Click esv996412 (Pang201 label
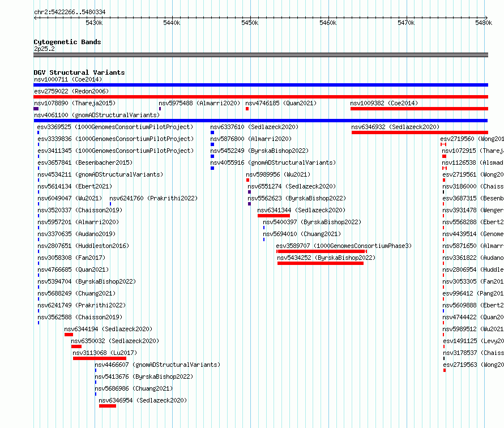The image size is (504, 428). [x=473, y=293]
